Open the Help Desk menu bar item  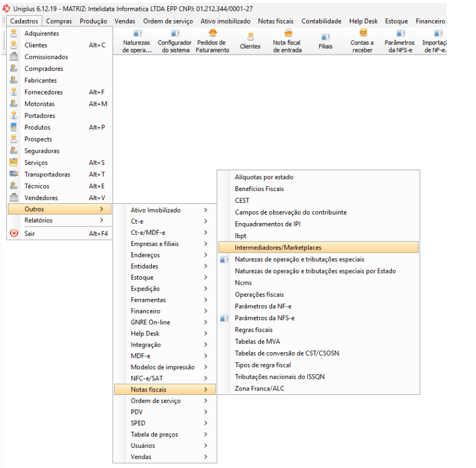(x=363, y=21)
